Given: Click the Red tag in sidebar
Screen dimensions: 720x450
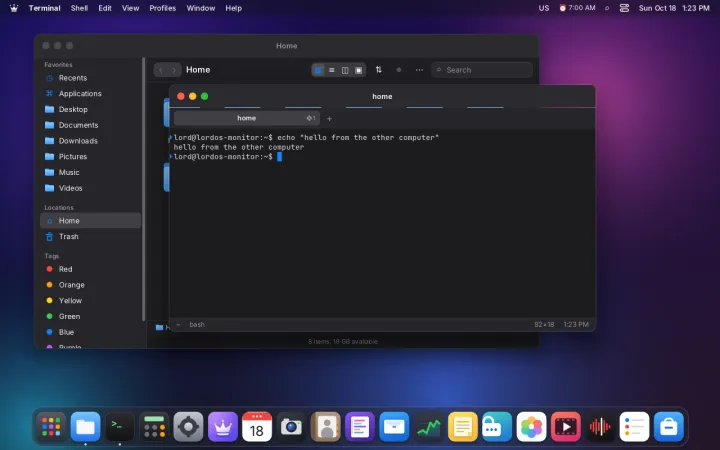Looking at the screenshot, I should coord(90,269).
